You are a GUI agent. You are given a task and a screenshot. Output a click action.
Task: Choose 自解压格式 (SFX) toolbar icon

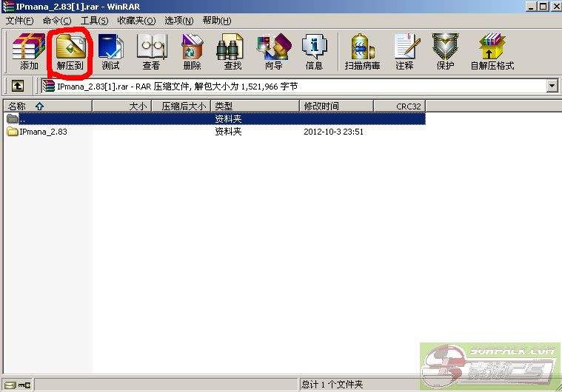tap(492, 52)
